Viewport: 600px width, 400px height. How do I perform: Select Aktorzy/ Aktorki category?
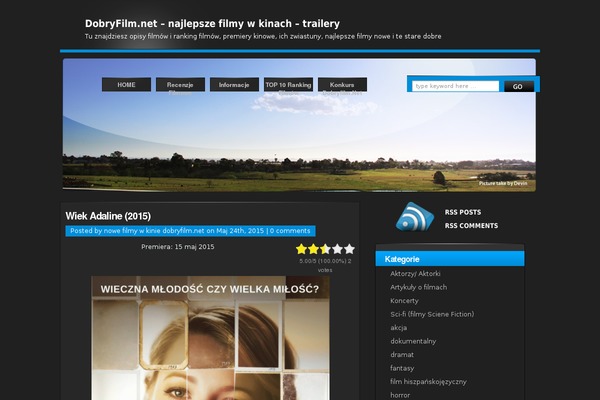(x=415, y=274)
